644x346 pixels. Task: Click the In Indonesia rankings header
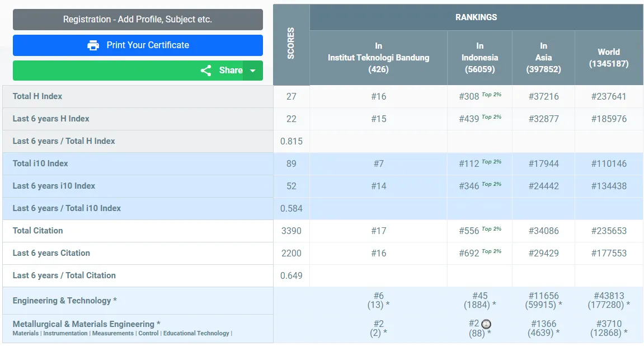click(480, 58)
